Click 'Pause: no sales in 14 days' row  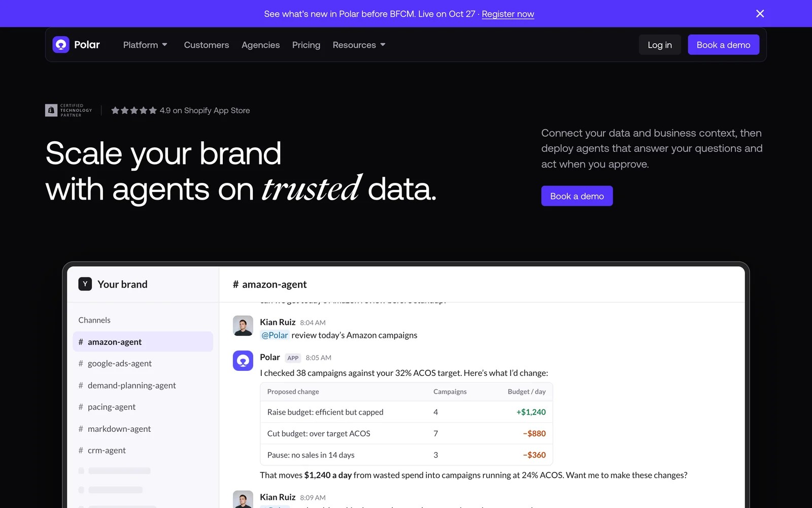coord(407,455)
